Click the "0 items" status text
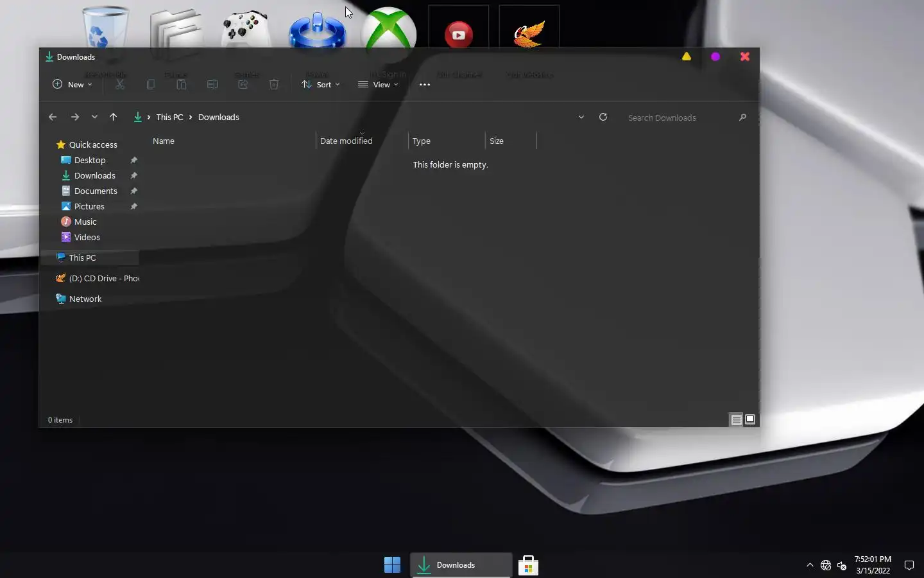 tap(60, 420)
